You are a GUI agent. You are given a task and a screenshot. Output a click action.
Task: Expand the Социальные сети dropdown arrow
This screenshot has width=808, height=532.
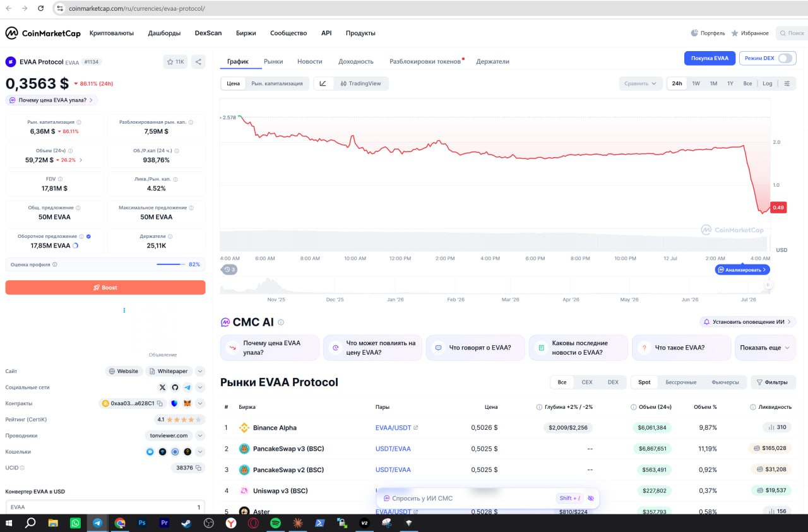pos(200,387)
